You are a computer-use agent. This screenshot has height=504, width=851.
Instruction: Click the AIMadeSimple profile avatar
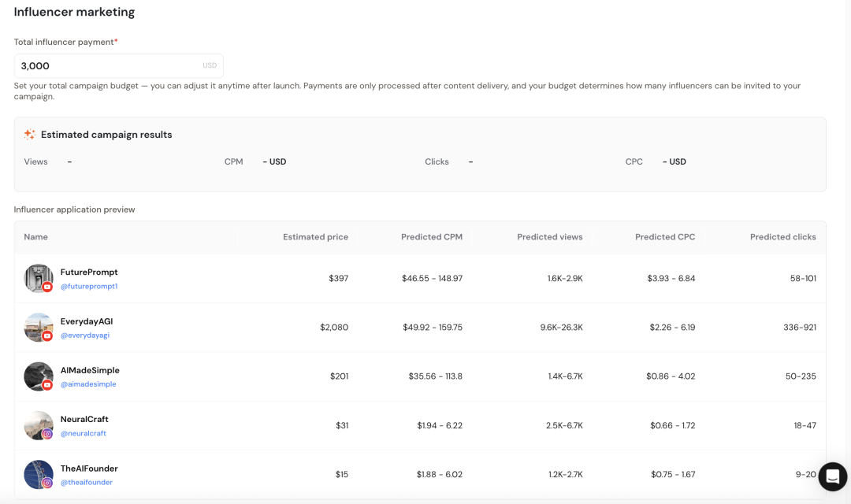pos(37,375)
